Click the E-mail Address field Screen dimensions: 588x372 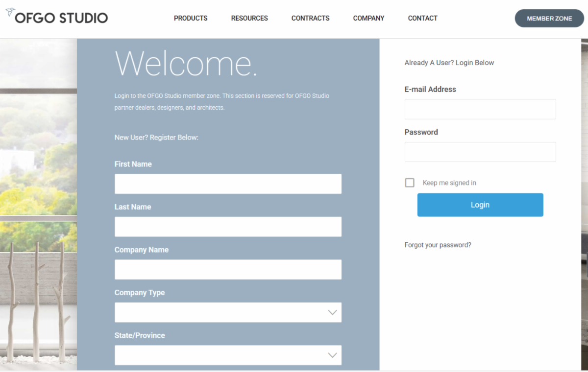pyautogui.click(x=480, y=109)
